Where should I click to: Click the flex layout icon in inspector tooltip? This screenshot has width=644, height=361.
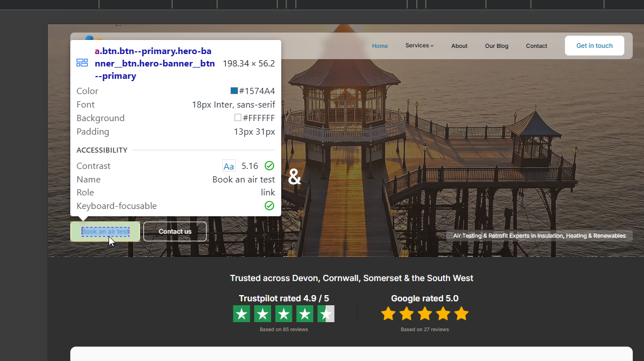coord(82,63)
